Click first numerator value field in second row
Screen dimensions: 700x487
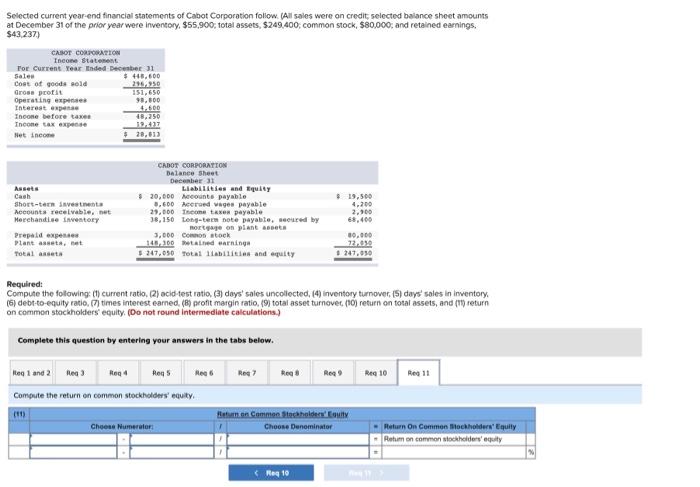tap(73, 452)
